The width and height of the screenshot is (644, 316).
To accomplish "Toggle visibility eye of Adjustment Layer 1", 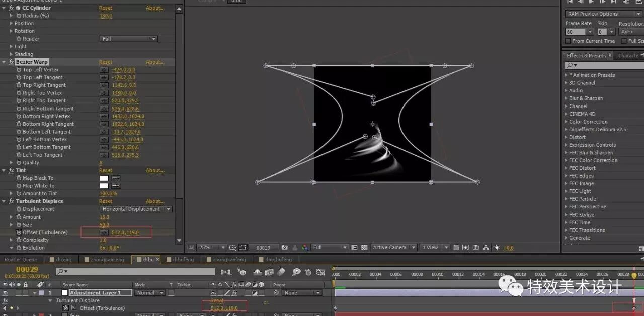I will (x=6, y=293).
